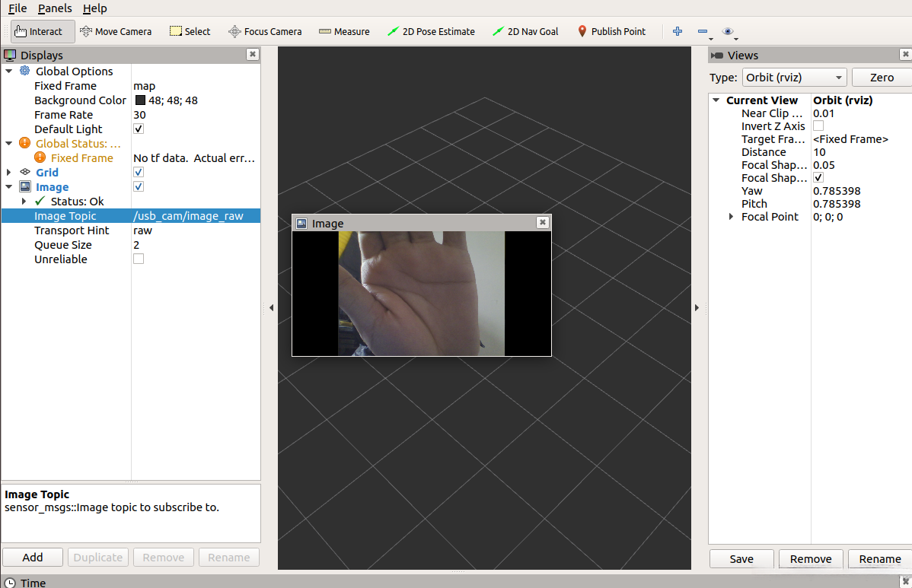Expand the Focal Point node
The height and width of the screenshot is (588, 912).
click(x=731, y=216)
